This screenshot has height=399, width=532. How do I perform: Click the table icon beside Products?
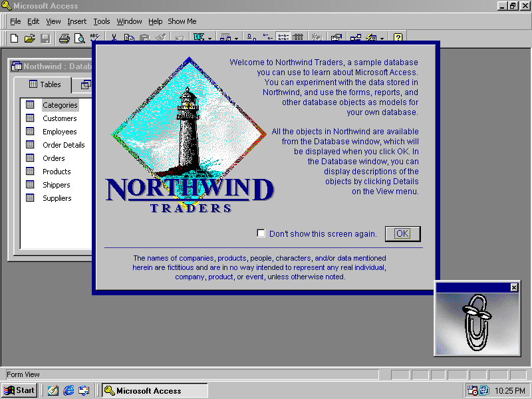click(x=30, y=171)
